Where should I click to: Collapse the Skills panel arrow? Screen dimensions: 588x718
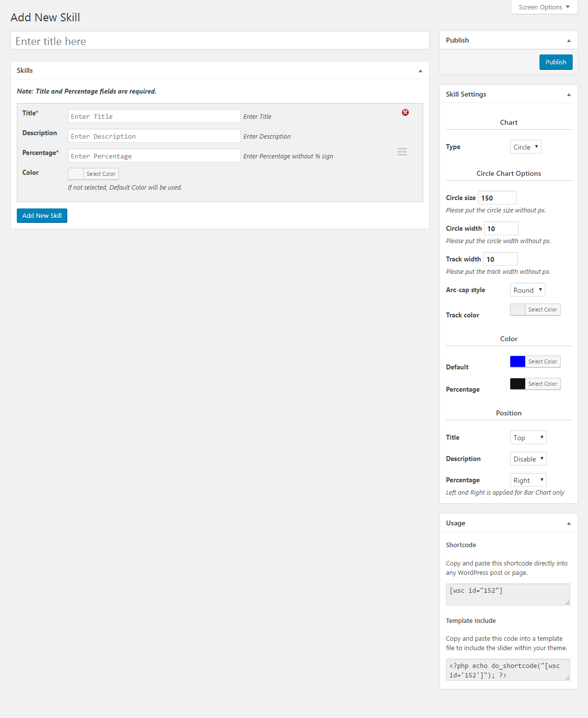420,71
